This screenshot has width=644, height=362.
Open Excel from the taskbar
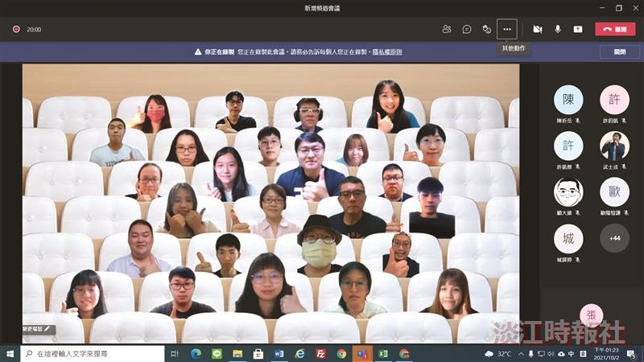383,353
